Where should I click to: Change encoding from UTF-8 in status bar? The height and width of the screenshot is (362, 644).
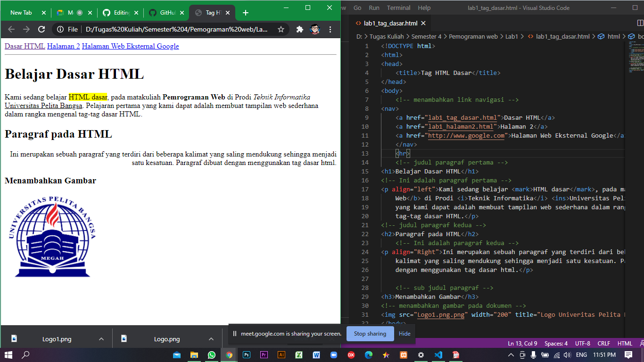tap(582, 344)
